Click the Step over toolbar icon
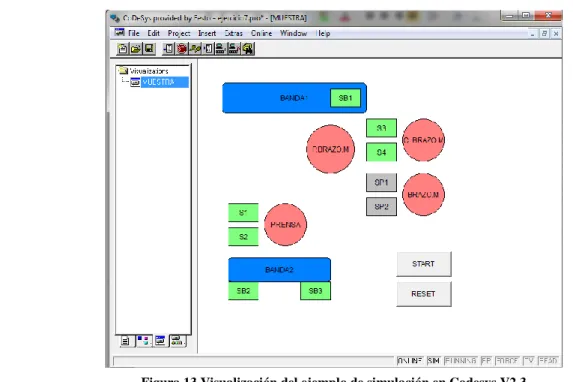 (195, 49)
